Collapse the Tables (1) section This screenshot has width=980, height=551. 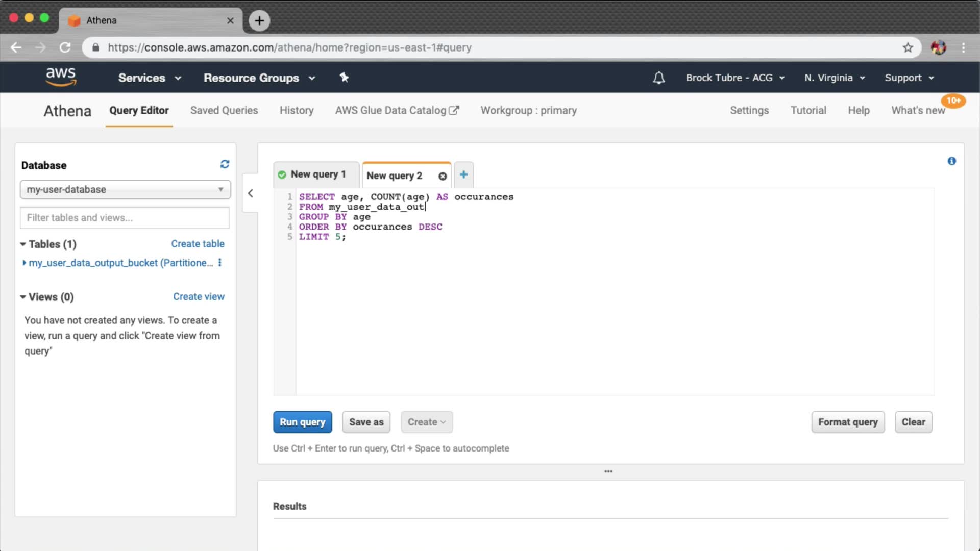tap(23, 244)
